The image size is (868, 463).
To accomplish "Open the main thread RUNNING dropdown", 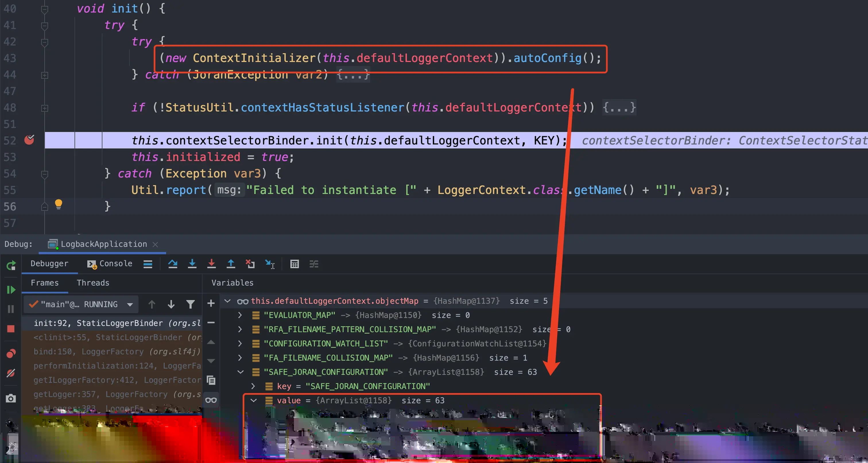I will point(81,304).
